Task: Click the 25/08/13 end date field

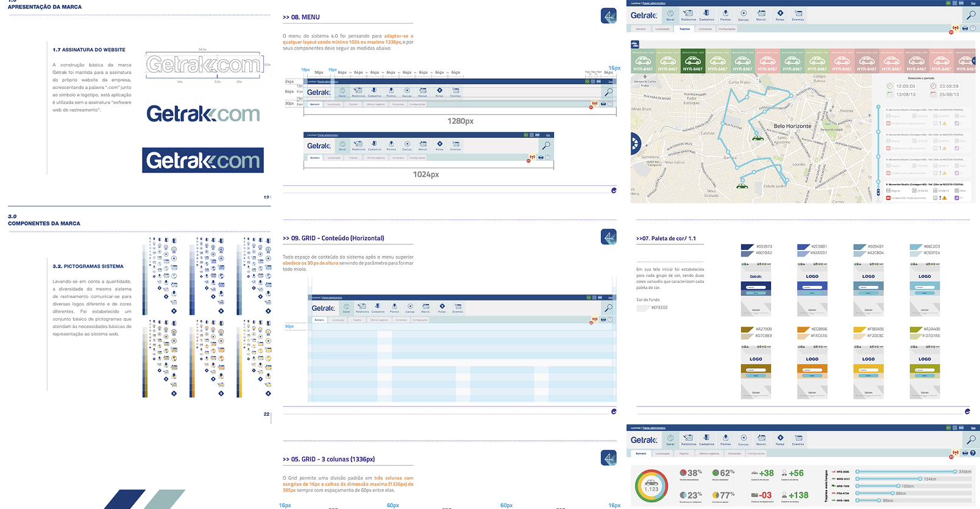Action: pyautogui.click(x=949, y=94)
